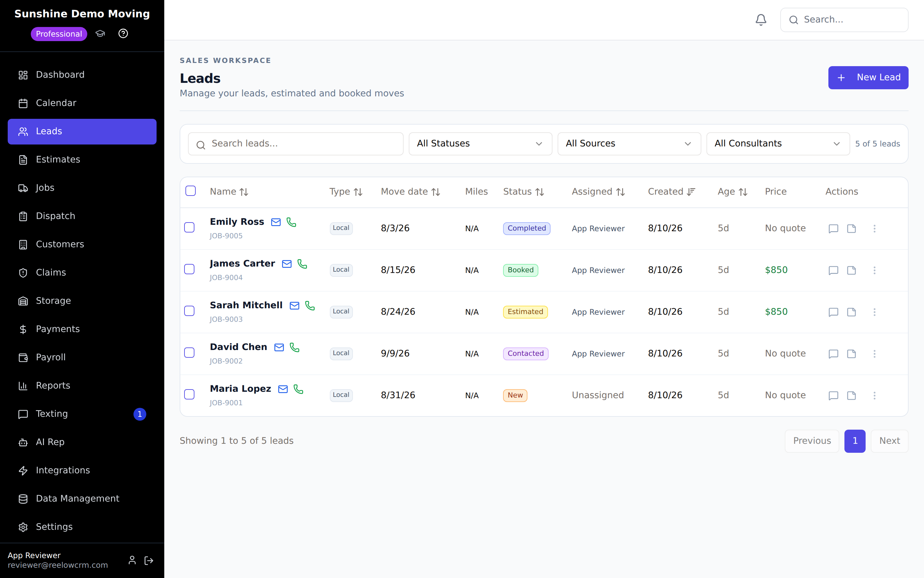This screenshot has width=924, height=578.
Task: Sort leads by Type column
Action: pyautogui.click(x=346, y=191)
